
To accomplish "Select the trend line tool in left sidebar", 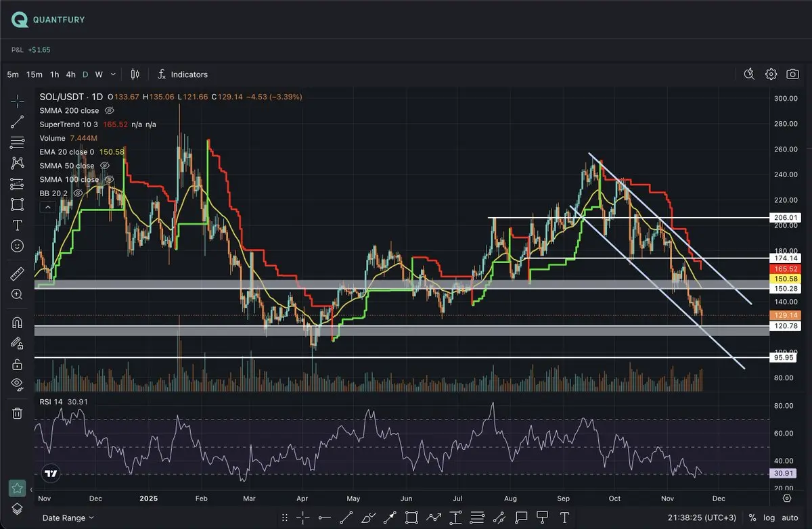I will (x=18, y=122).
